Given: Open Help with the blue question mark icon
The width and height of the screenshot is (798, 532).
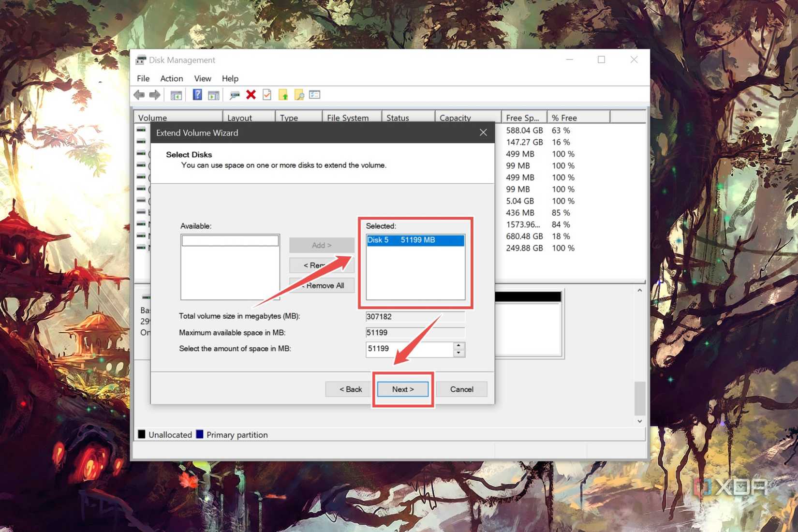Looking at the screenshot, I should 197,95.
